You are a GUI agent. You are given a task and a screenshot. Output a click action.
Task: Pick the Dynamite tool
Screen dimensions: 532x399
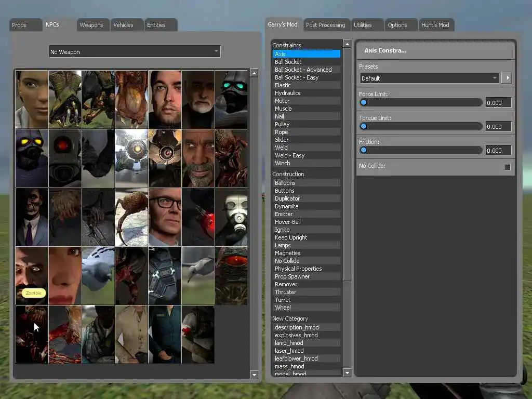tap(307, 206)
